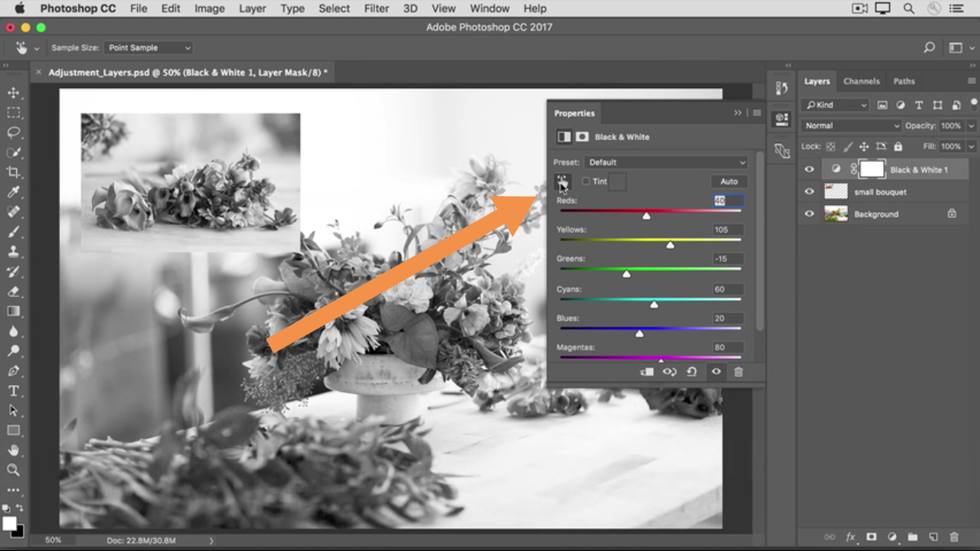Hide the small bouquet layer
980x551 pixels.
(x=809, y=192)
